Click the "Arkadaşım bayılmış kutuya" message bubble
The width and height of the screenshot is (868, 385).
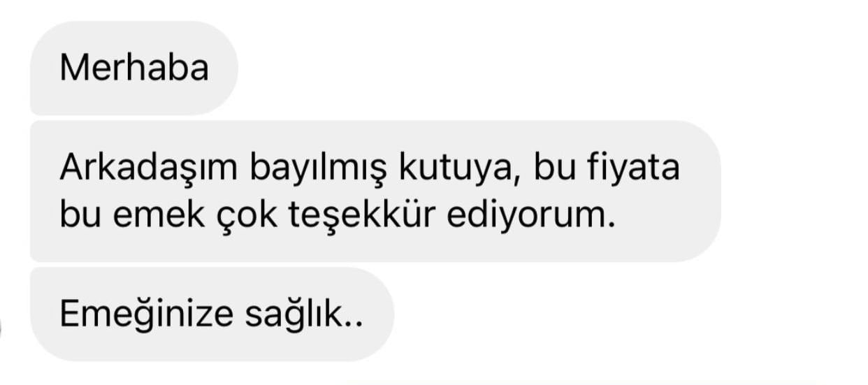click(375, 191)
